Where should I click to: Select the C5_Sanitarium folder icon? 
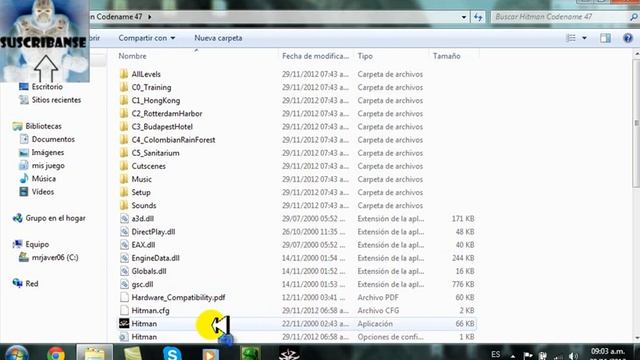tap(124, 153)
